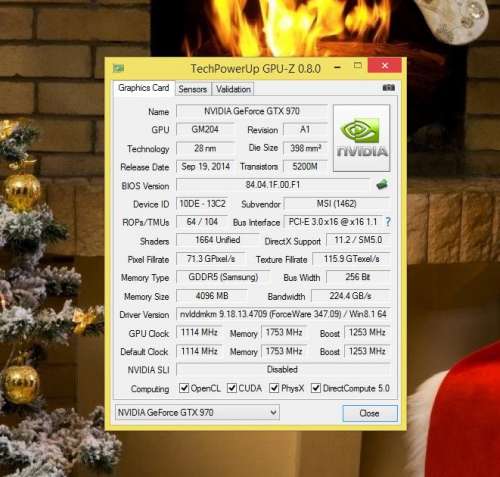This screenshot has height=477, width=500.
Task: Click GPU Clock row's 1114 MHz value
Action: [x=199, y=332]
